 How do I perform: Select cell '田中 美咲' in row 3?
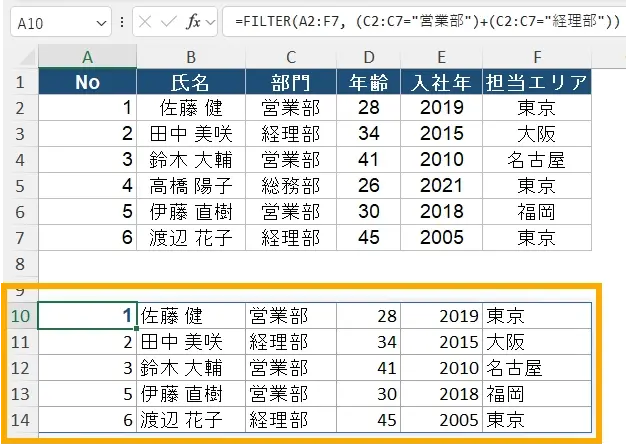(x=191, y=134)
